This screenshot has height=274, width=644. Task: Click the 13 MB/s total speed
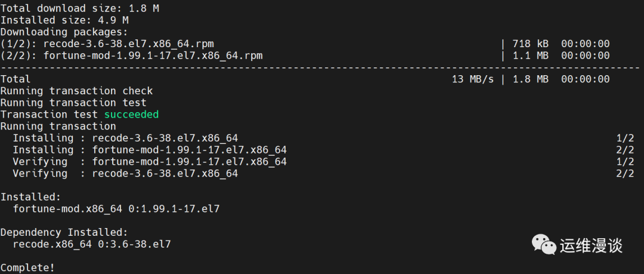pyautogui.click(x=472, y=79)
